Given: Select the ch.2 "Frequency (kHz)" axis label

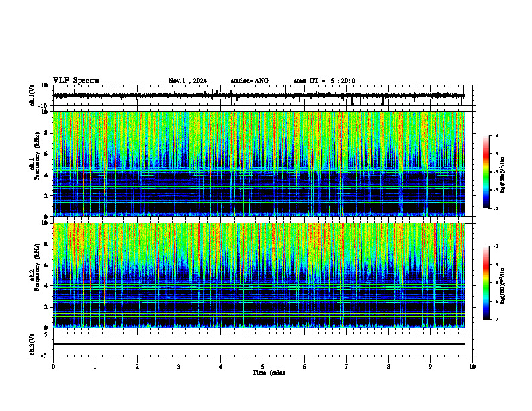Looking at the screenshot, I should point(37,267).
